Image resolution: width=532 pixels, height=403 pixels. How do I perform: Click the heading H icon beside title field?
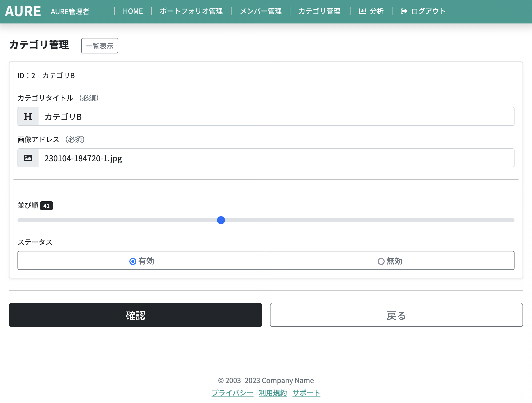click(28, 117)
